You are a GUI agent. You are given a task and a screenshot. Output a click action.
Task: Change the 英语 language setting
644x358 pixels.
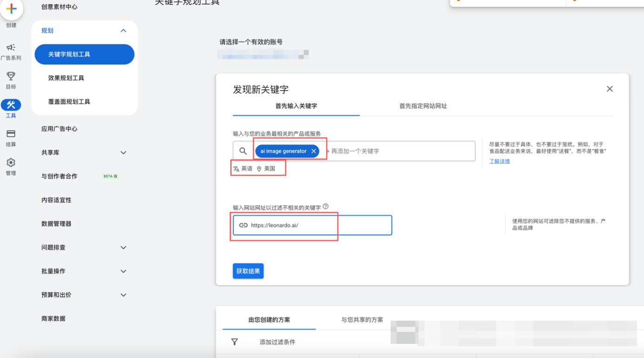243,169
